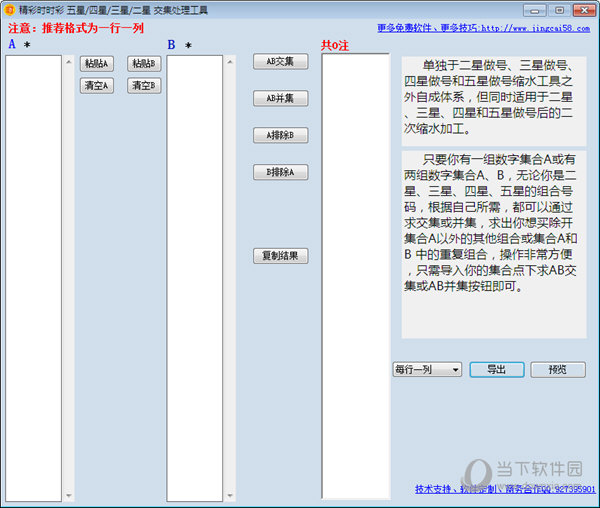Focus the list A text box
Viewport: 600px width, 508px height.
click(x=33, y=278)
